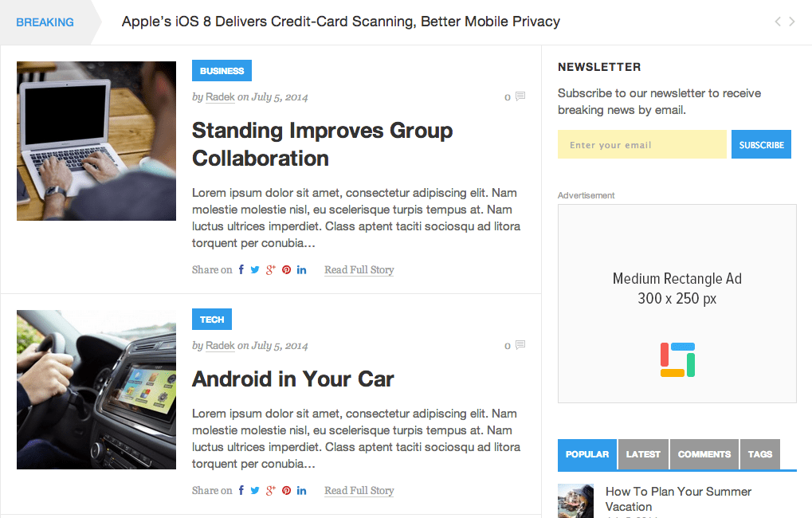Share Standing Improves article on Pinterest

(286, 270)
